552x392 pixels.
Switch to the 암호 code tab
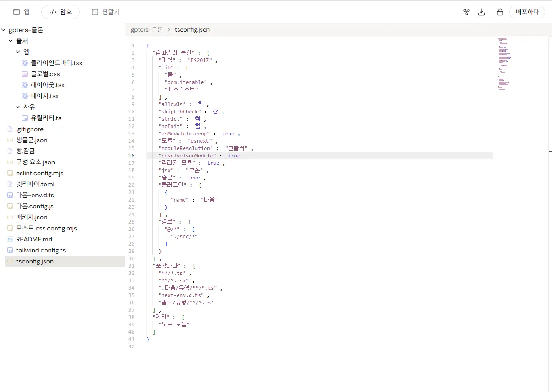pos(61,12)
